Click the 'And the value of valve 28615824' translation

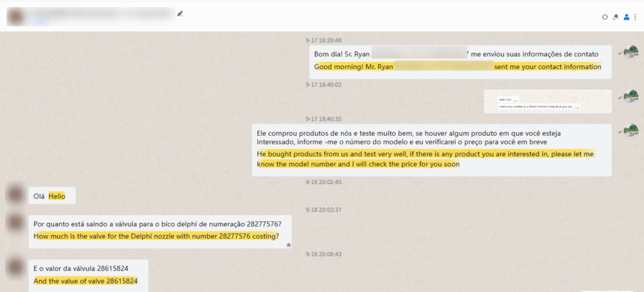tap(86, 281)
